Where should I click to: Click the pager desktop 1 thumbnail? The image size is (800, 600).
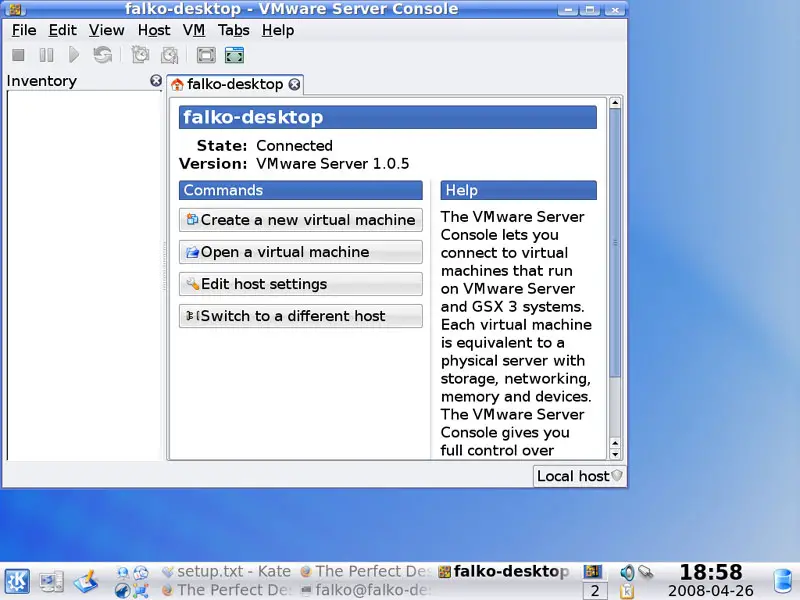pyautogui.click(x=595, y=572)
